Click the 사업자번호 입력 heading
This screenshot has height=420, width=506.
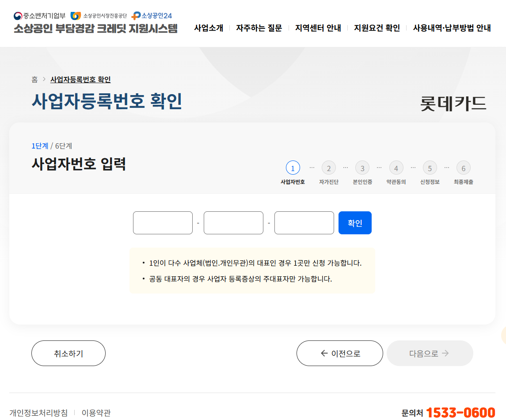pyautogui.click(x=79, y=164)
